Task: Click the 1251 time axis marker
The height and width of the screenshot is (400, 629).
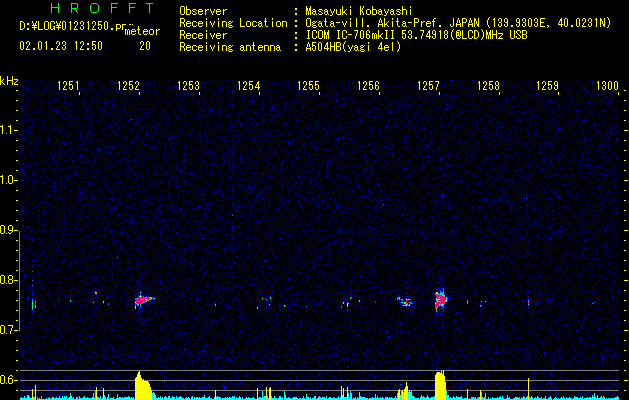Action: click(x=68, y=85)
